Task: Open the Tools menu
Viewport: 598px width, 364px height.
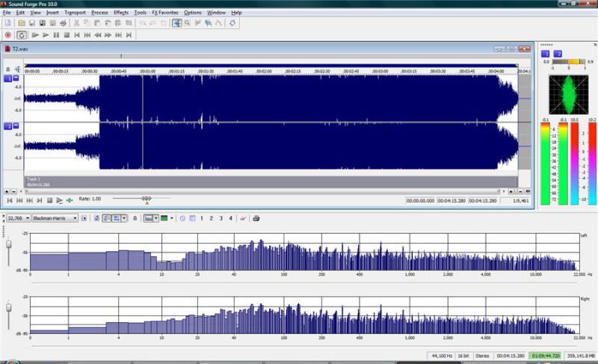Action: click(140, 13)
